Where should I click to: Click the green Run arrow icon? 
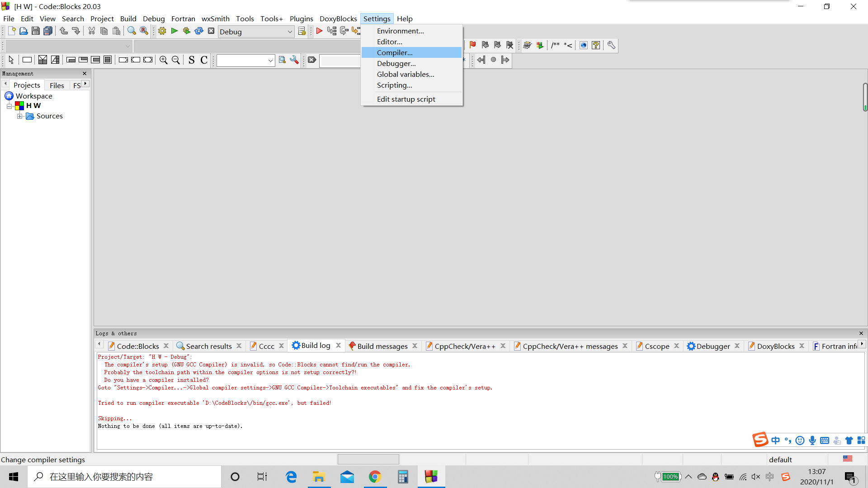pos(175,31)
